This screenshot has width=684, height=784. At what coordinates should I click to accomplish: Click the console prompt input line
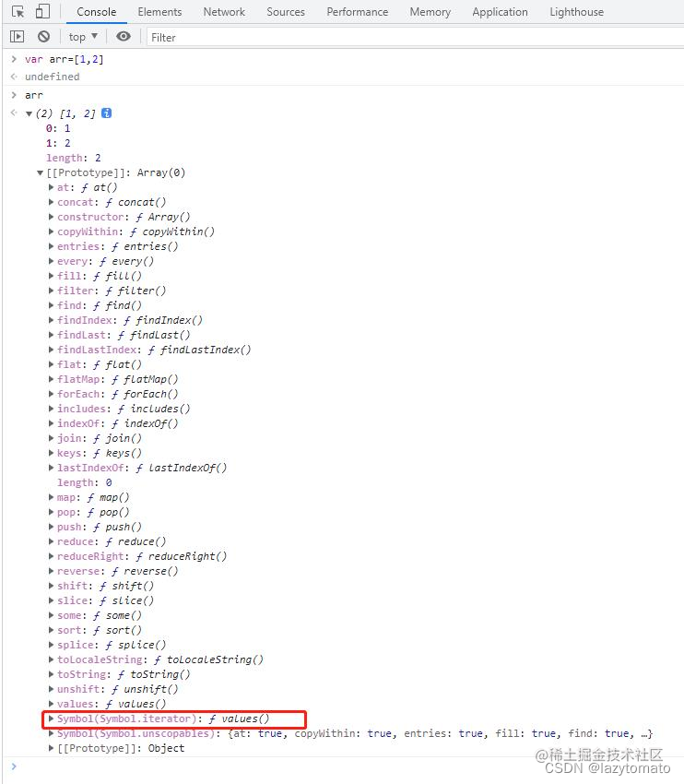(345, 766)
